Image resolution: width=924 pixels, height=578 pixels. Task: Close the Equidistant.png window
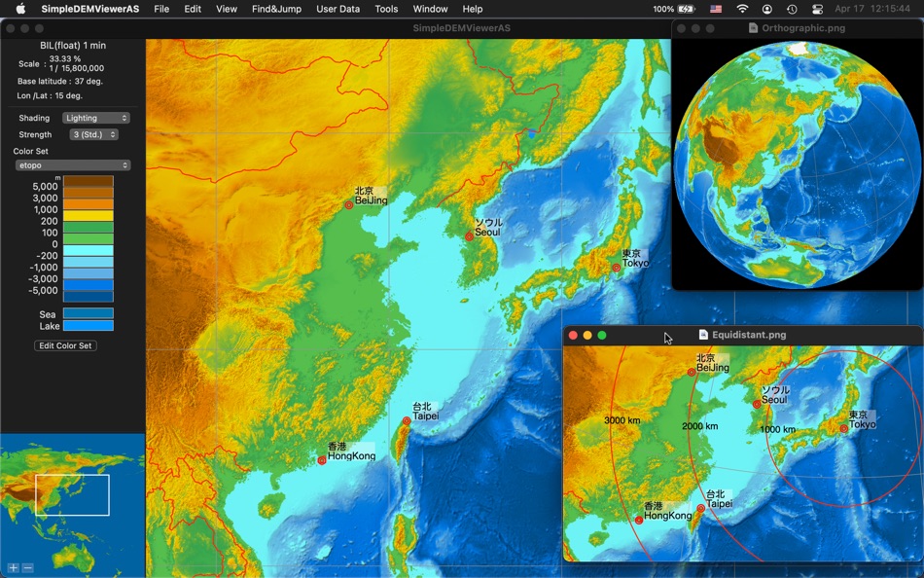(573, 335)
